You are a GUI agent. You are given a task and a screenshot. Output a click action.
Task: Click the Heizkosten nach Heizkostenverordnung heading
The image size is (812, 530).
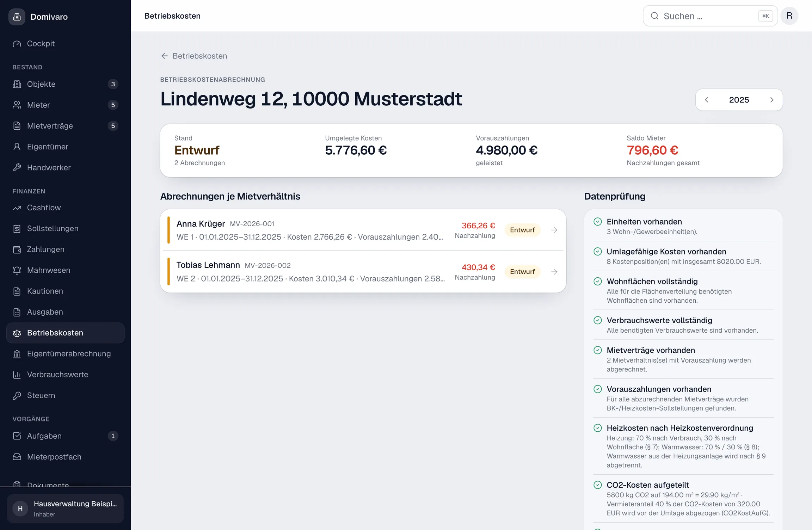[680, 428]
